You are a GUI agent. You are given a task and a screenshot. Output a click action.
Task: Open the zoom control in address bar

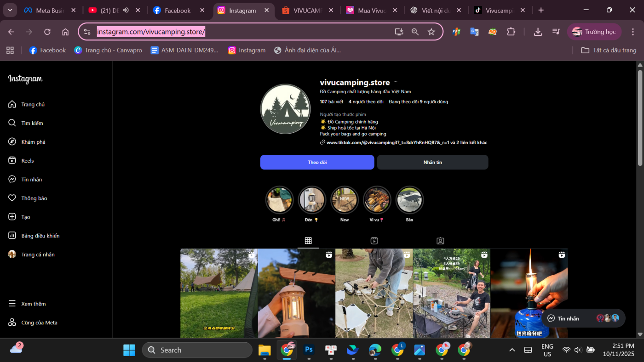click(x=415, y=32)
